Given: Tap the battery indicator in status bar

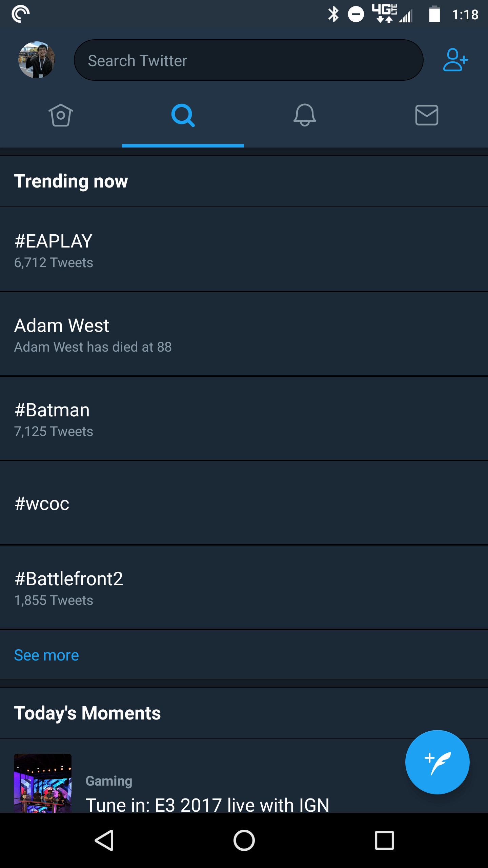Looking at the screenshot, I should [434, 14].
